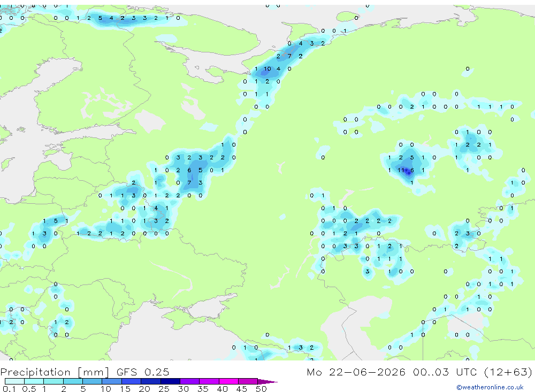Select the 2–5 mm legend color swatch

pyautogui.click(x=73, y=381)
